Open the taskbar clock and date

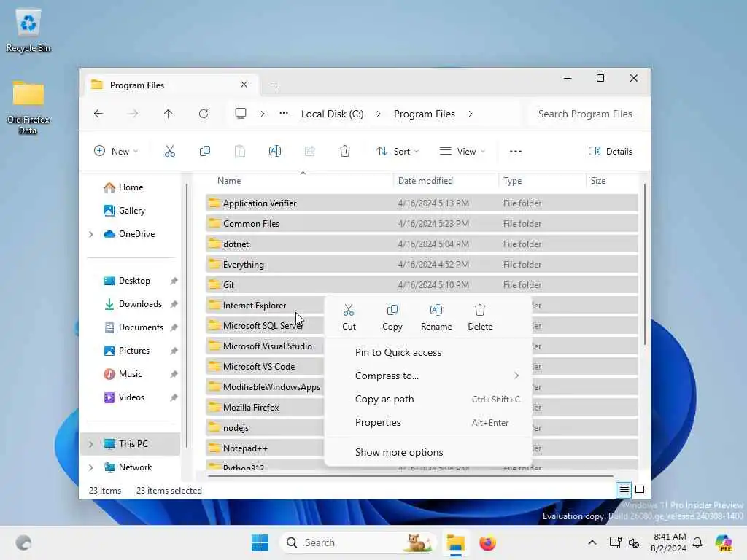tap(668, 542)
